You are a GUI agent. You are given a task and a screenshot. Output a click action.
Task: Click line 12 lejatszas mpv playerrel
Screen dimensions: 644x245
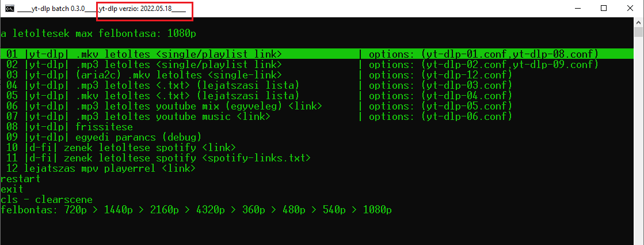pos(101,168)
